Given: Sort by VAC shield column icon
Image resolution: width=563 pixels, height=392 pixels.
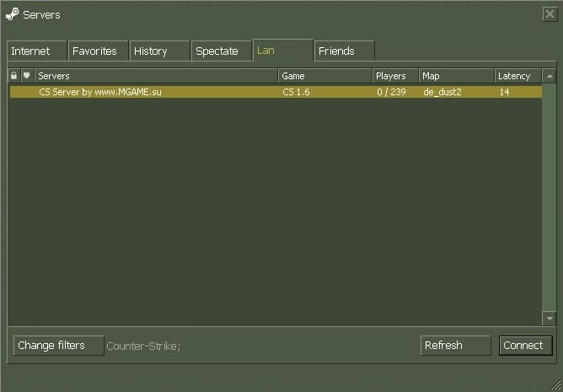Looking at the screenshot, I should coord(27,76).
